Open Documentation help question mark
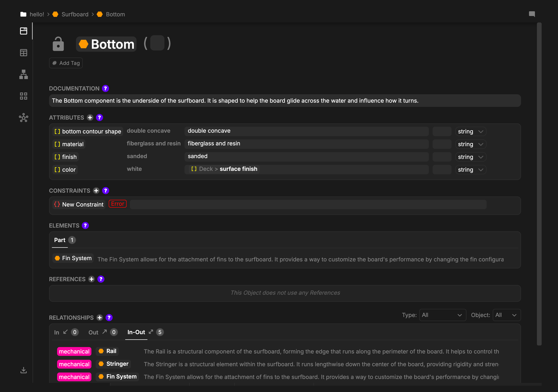The width and height of the screenshot is (558, 392). pyautogui.click(x=105, y=88)
